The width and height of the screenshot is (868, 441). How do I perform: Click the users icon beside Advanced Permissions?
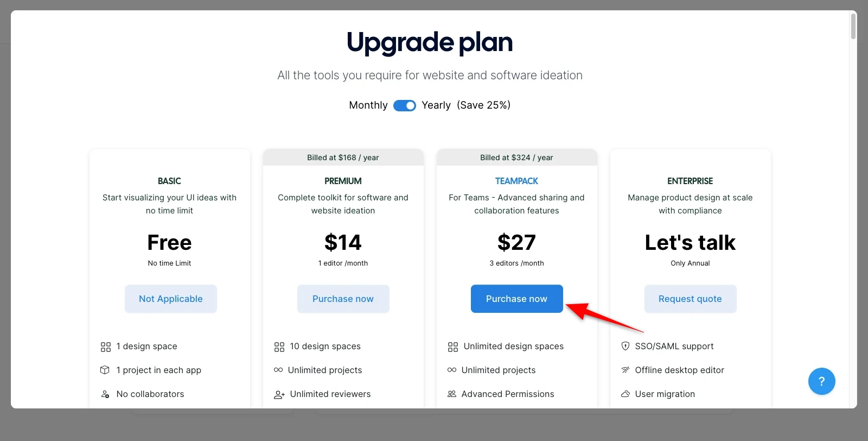(x=452, y=394)
